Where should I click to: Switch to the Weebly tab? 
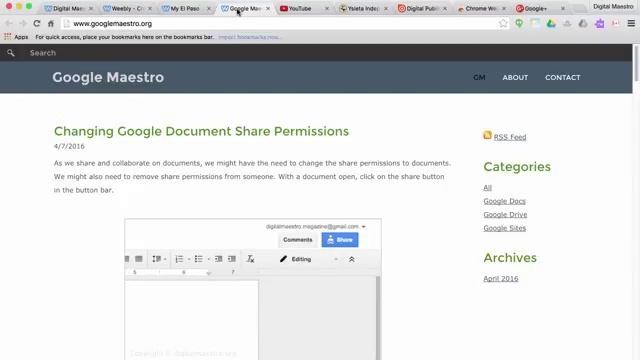(x=126, y=8)
